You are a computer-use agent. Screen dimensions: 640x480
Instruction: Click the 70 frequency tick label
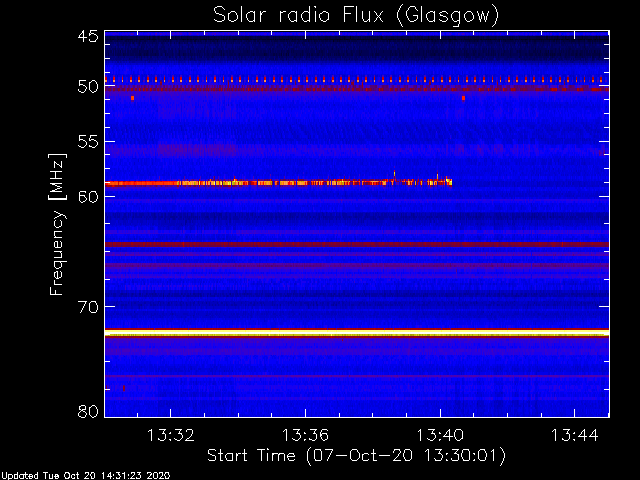pos(88,307)
